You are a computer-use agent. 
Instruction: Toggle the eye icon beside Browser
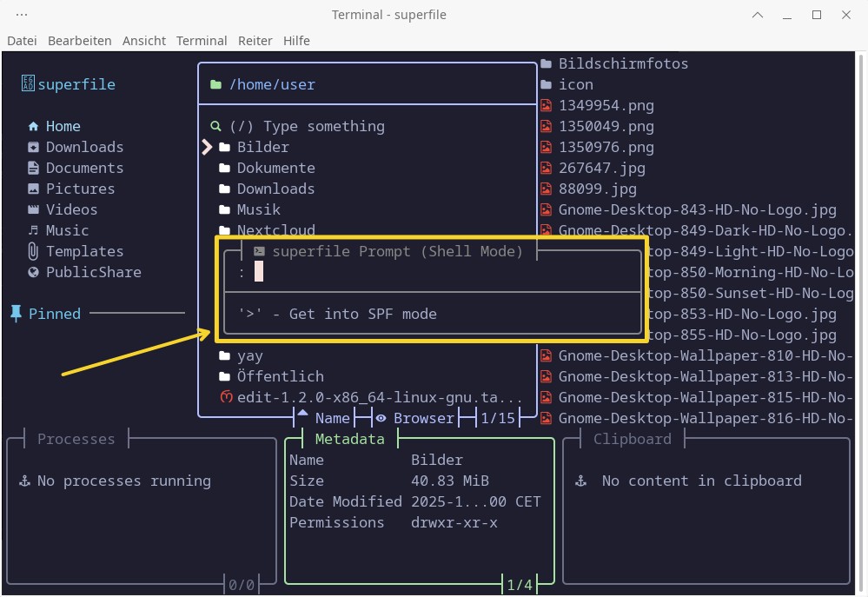(x=381, y=418)
